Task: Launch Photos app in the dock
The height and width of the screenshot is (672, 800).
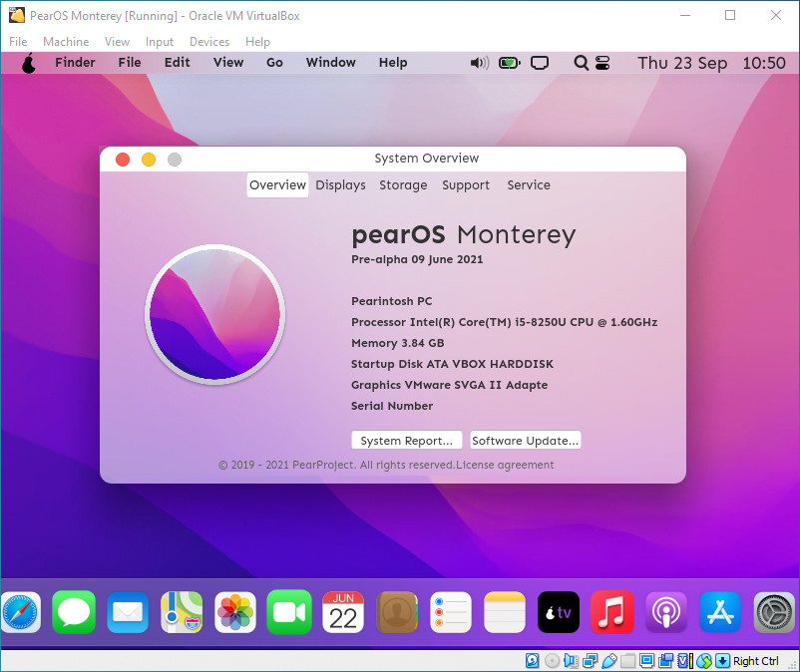Action: click(235, 612)
